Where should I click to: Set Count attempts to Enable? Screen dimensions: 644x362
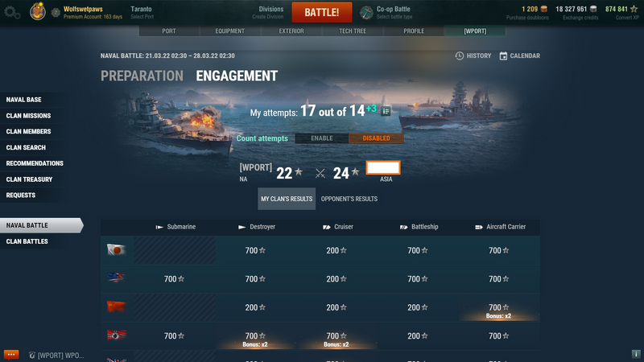point(321,138)
